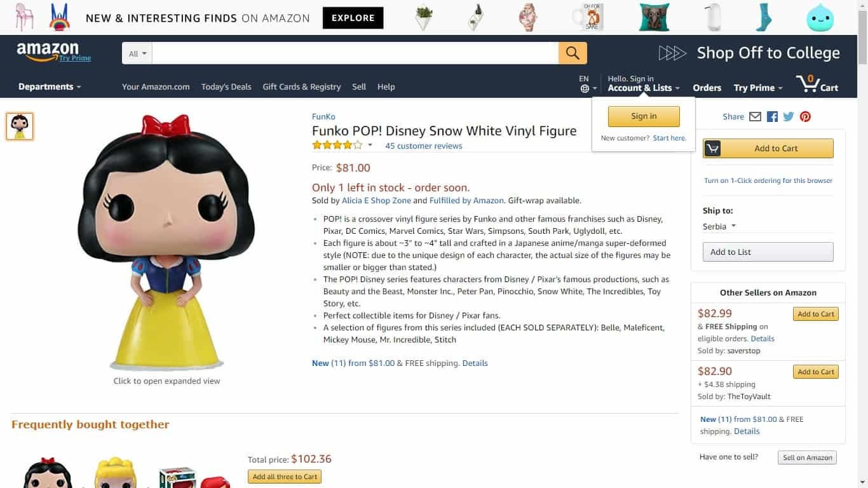Select the teal sock product in top banner

pos(763,17)
